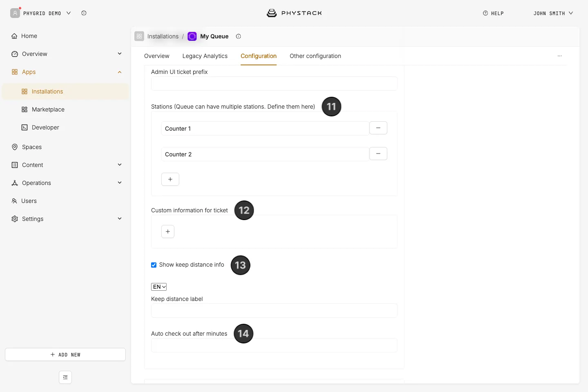Go to Installations breadcrumb link

[163, 36]
